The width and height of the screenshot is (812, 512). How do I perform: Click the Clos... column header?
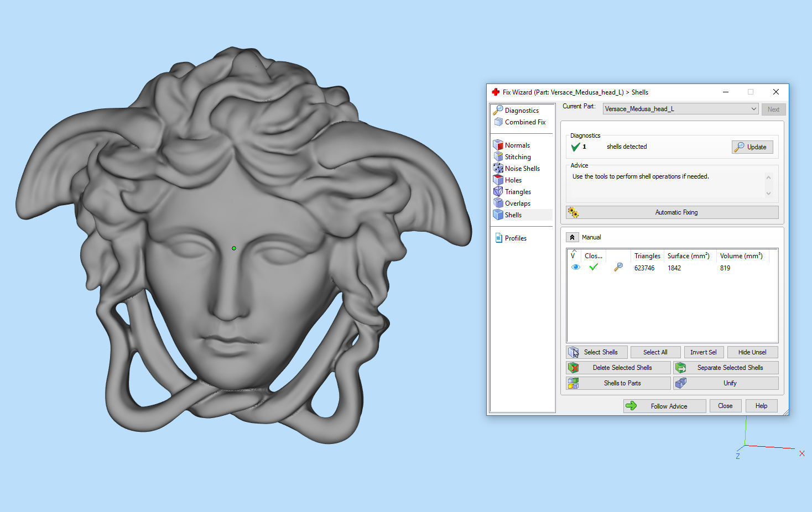[x=594, y=256]
